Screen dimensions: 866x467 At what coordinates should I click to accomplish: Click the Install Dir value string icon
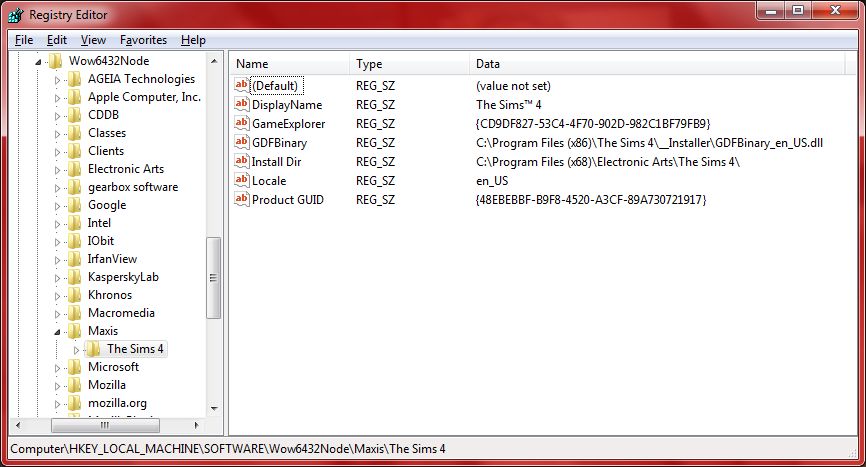tap(241, 161)
